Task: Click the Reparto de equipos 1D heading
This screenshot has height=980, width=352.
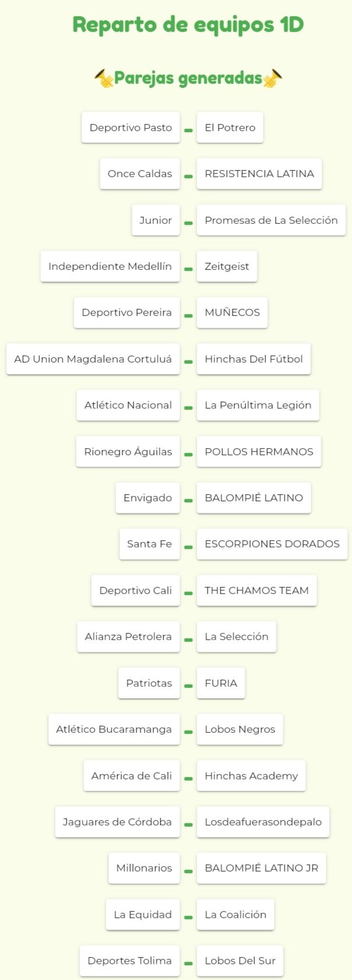Action: pos(188,24)
